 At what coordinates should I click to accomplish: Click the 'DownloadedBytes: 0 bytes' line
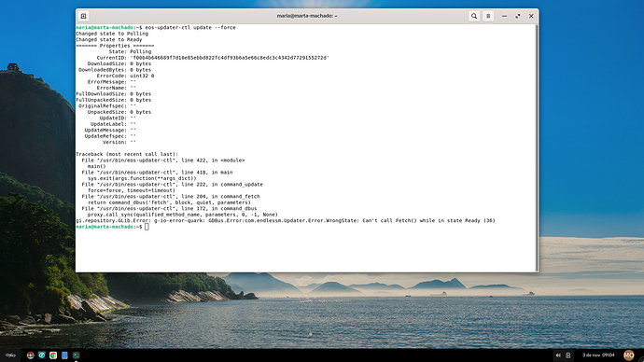pos(115,70)
